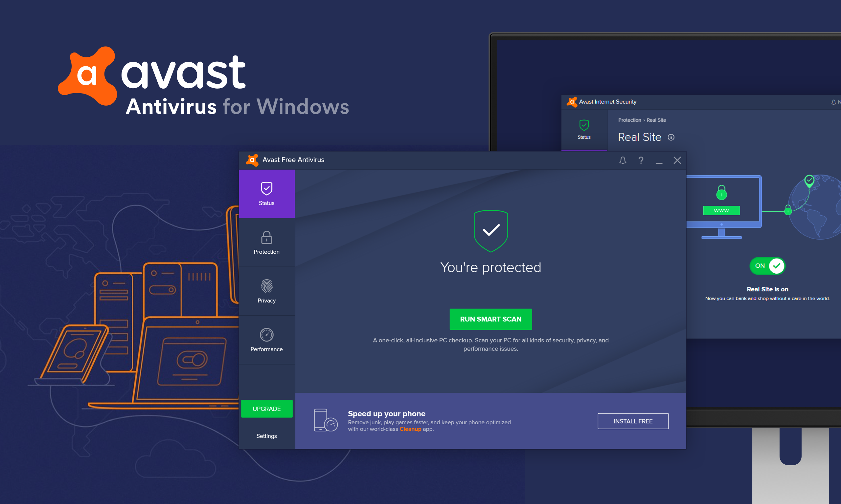Click the bell notification icon
The height and width of the screenshot is (504, 841).
point(623,161)
